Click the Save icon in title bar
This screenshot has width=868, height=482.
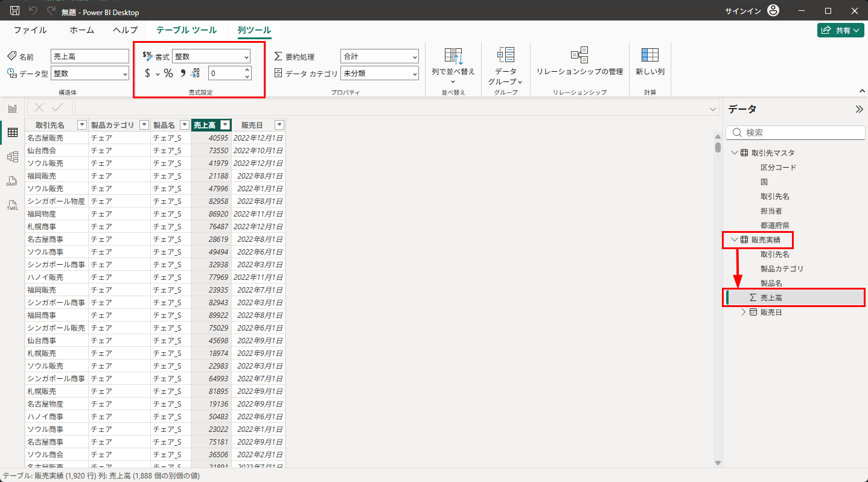point(15,11)
